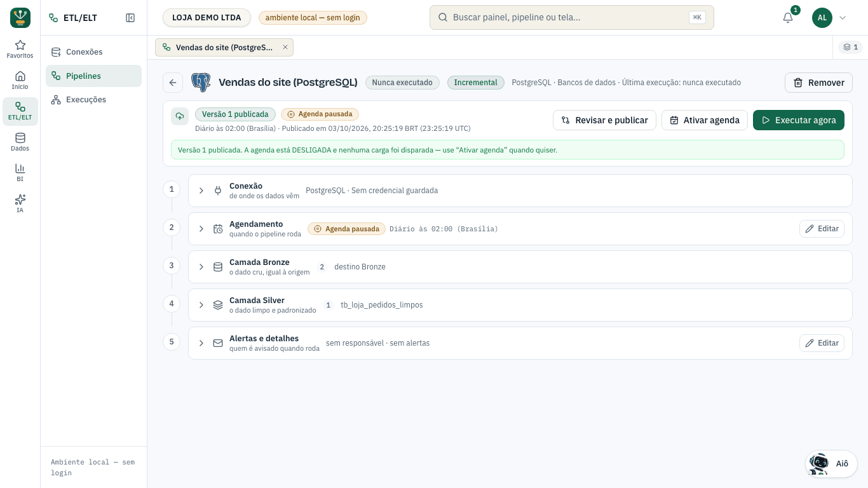Click the Remover button

pyautogui.click(x=818, y=83)
